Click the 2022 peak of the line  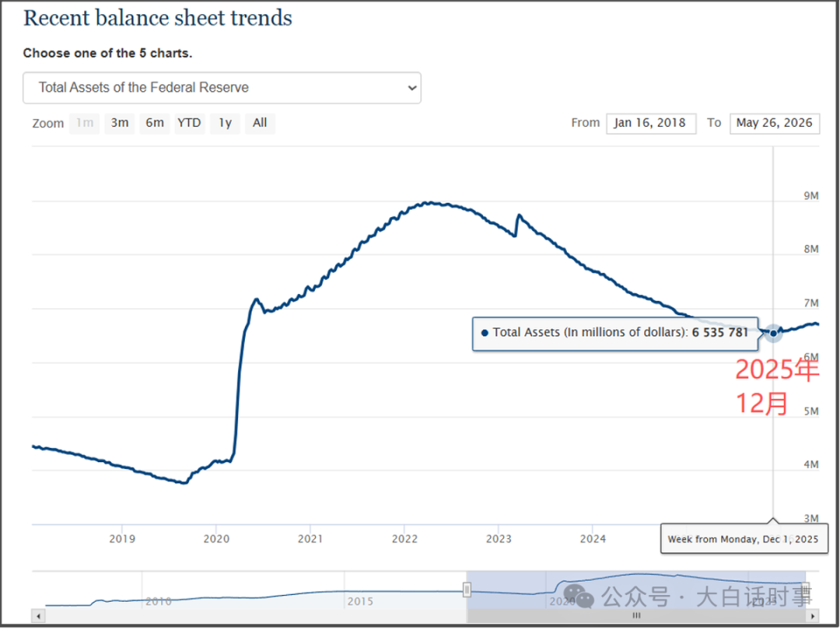(x=428, y=203)
